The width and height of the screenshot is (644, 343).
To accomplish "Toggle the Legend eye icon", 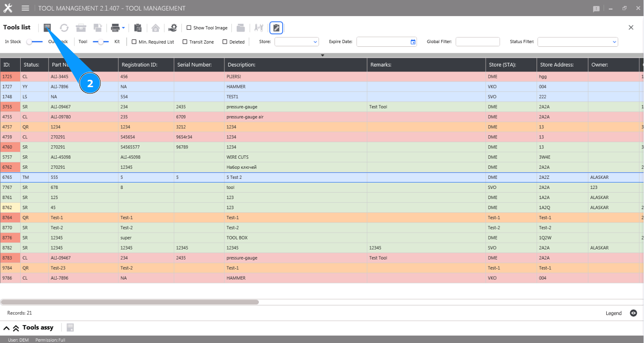I will [633, 313].
